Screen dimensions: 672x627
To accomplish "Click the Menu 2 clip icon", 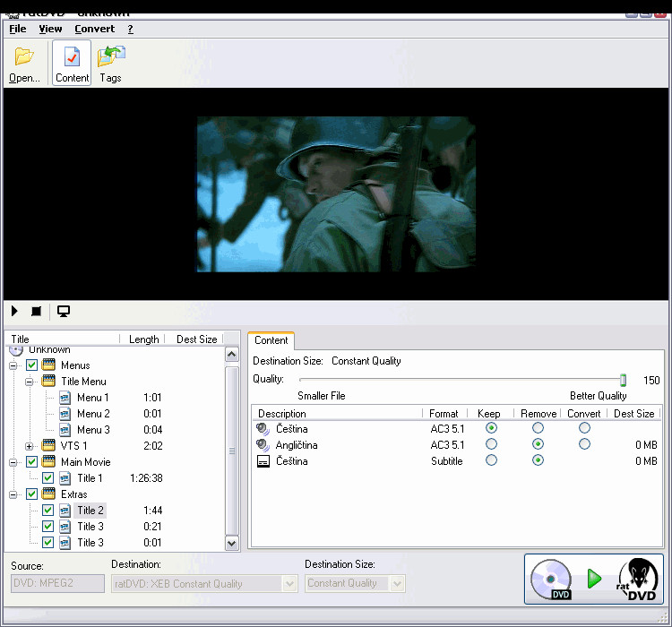I will point(65,414).
